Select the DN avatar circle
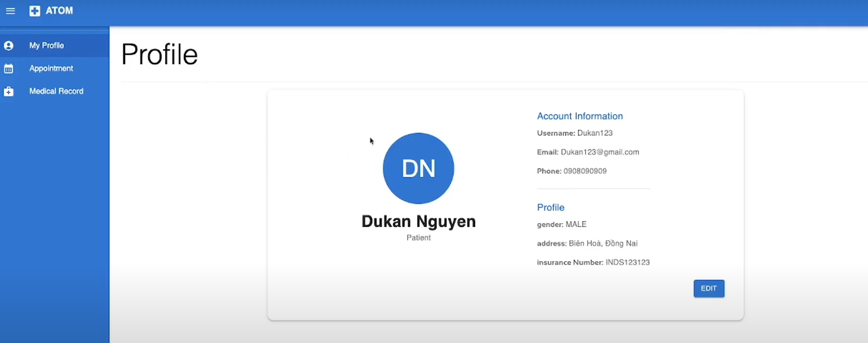This screenshot has width=868, height=343. pos(418,168)
